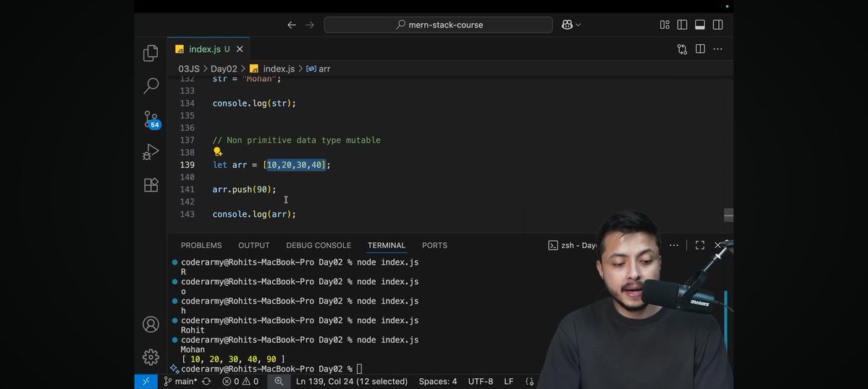Open the Manage gear menu
Viewport: 868px width, 389px height.
[x=151, y=357]
